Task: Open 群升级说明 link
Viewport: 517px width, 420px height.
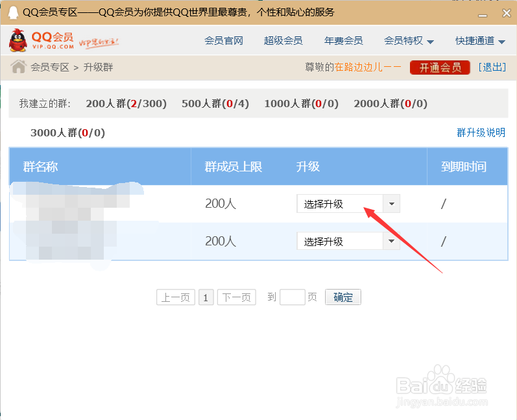Action: (481, 132)
